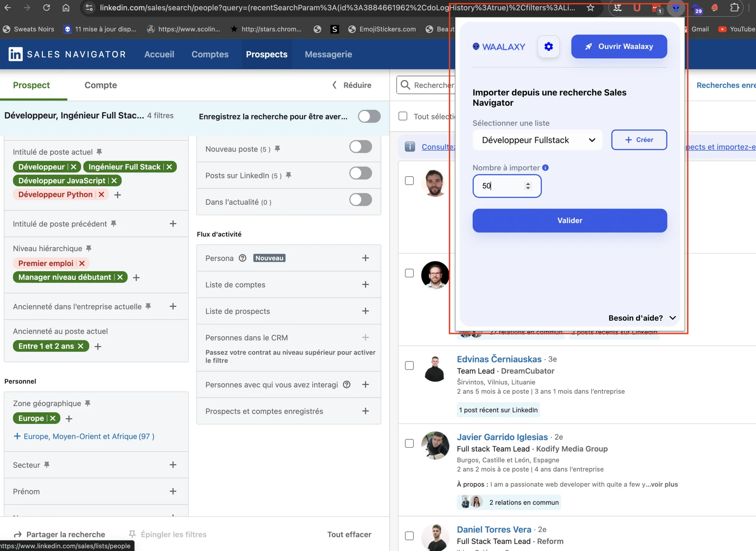Click info icon beside Nombre à importer

(x=545, y=168)
